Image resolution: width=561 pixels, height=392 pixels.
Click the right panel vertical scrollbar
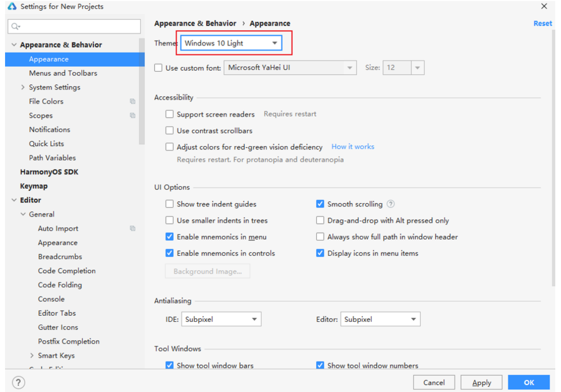point(553,158)
